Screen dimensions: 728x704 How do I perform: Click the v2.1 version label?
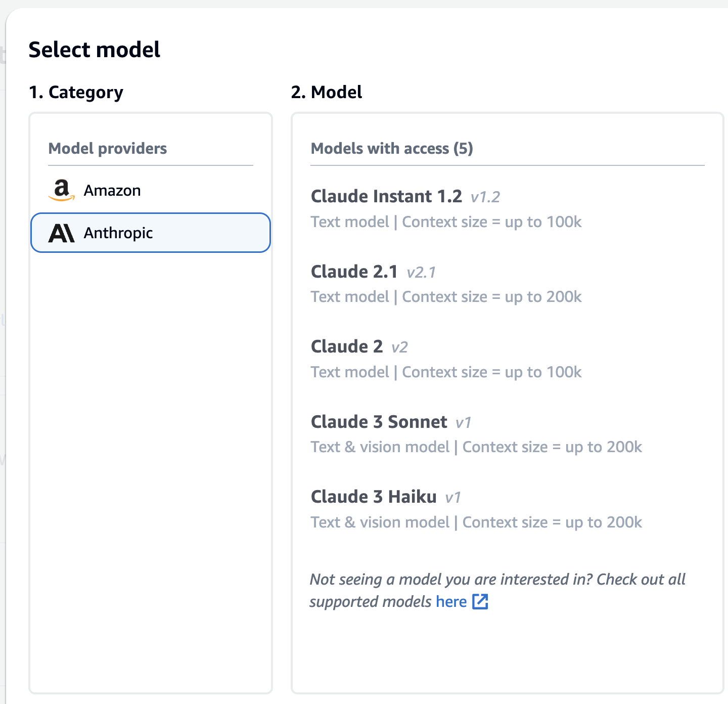421,273
